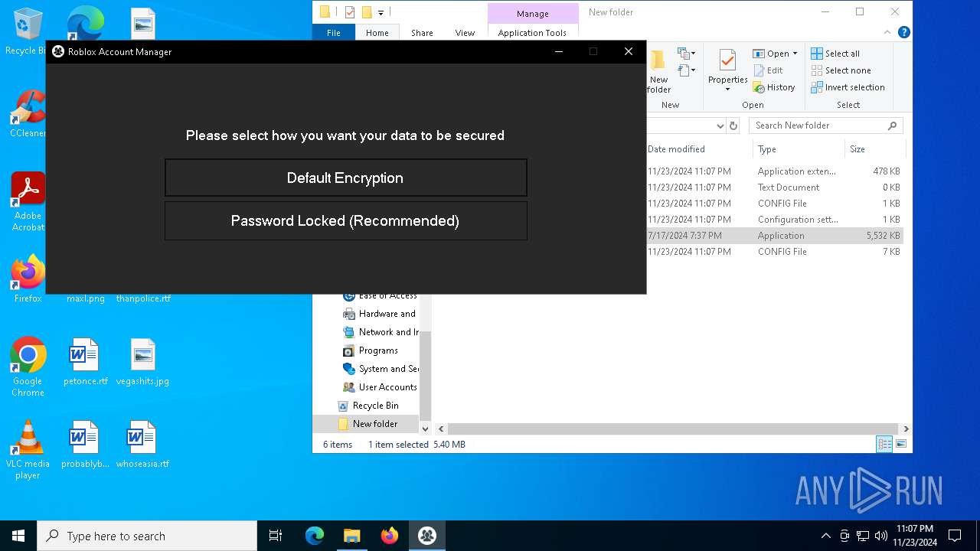Screen dimensions: 980x551
Task: Show hidden system tray icons
Action: tap(825, 536)
